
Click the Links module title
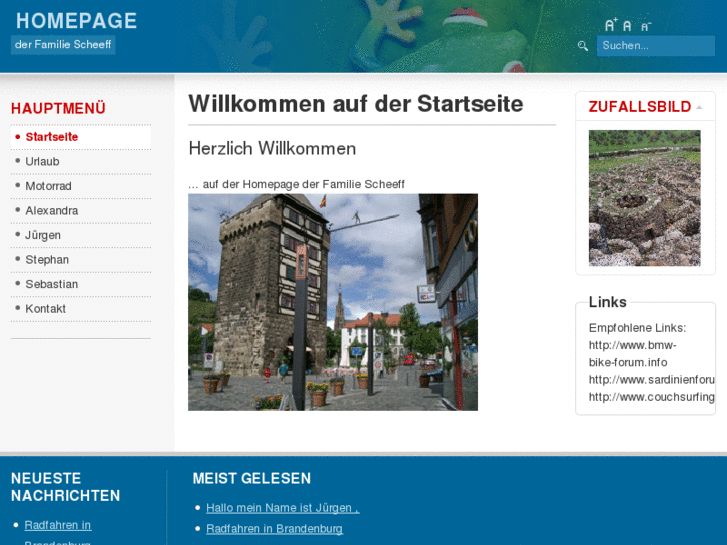pyautogui.click(x=607, y=302)
